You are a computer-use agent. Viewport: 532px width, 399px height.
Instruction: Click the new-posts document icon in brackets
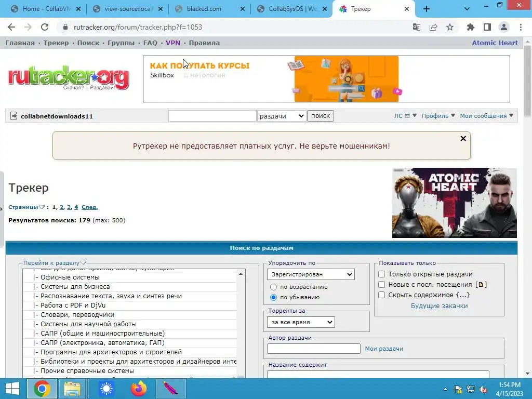click(x=481, y=285)
